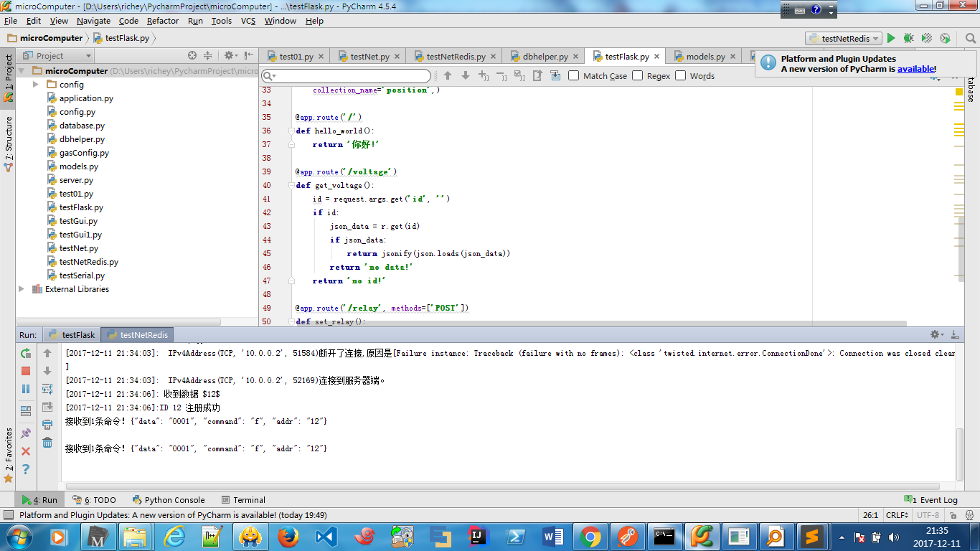Image resolution: width=980 pixels, height=551 pixels.
Task: Click the scroll to end console icon
Action: [x=47, y=407]
